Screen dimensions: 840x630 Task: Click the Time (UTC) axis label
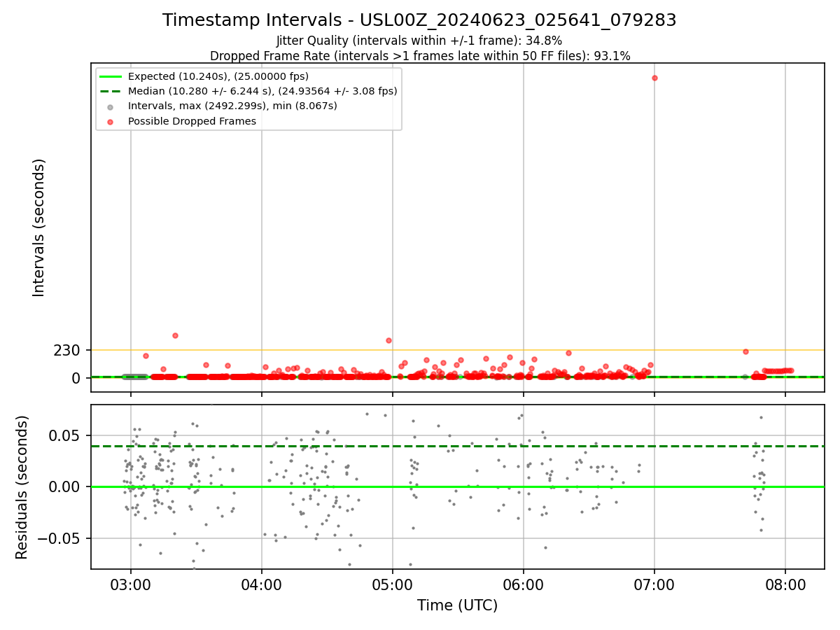[458, 605]
